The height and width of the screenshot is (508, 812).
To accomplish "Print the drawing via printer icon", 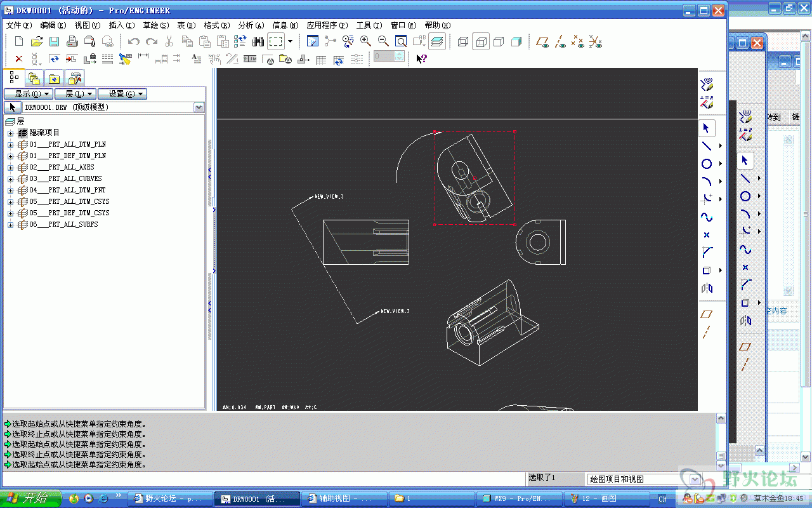I will click(x=72, y=41).
